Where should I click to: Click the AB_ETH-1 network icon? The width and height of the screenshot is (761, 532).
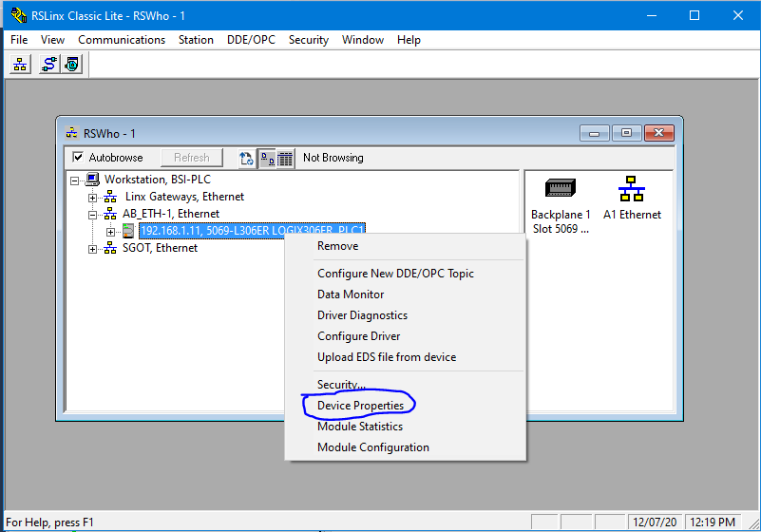click(110, 214)
